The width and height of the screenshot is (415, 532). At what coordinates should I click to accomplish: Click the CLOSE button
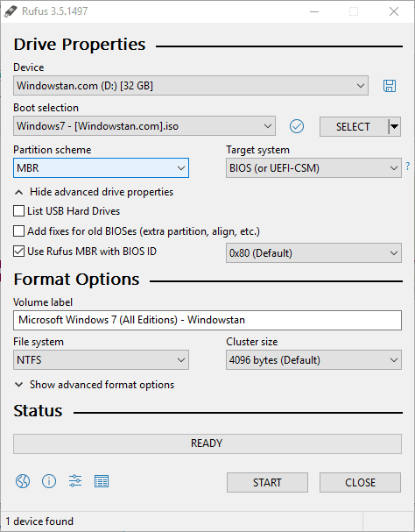(360, 482)
